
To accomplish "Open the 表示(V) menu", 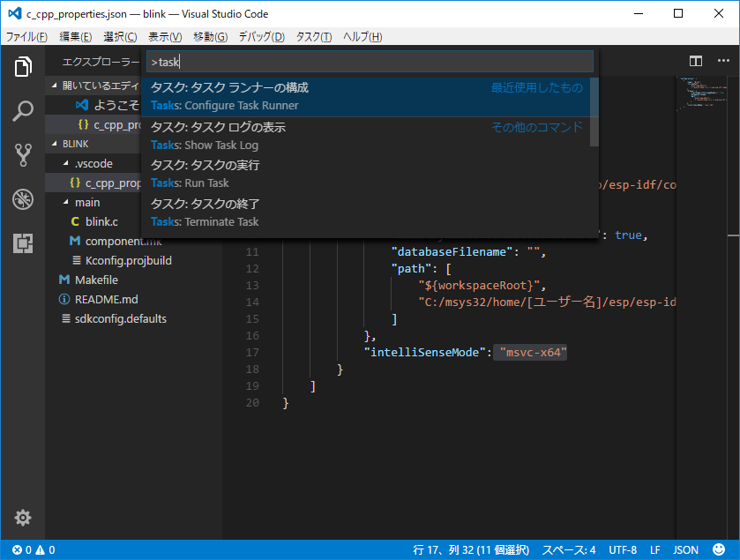I will click(x=165, y=37).
